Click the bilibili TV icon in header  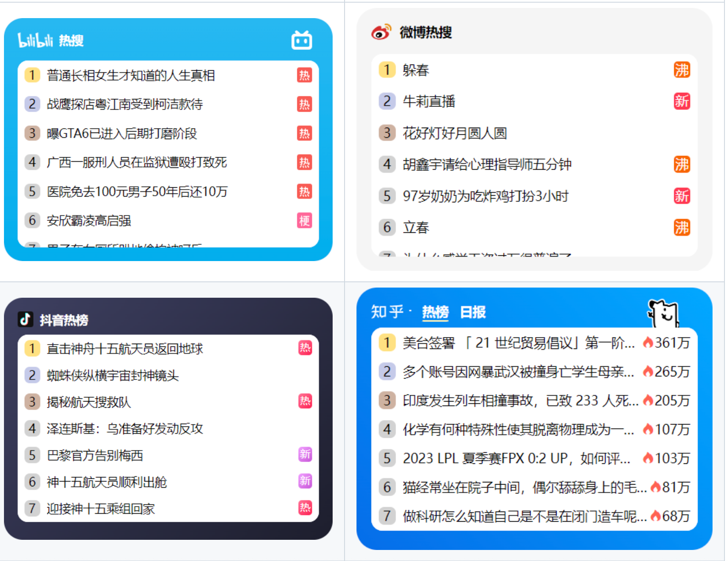302,40
